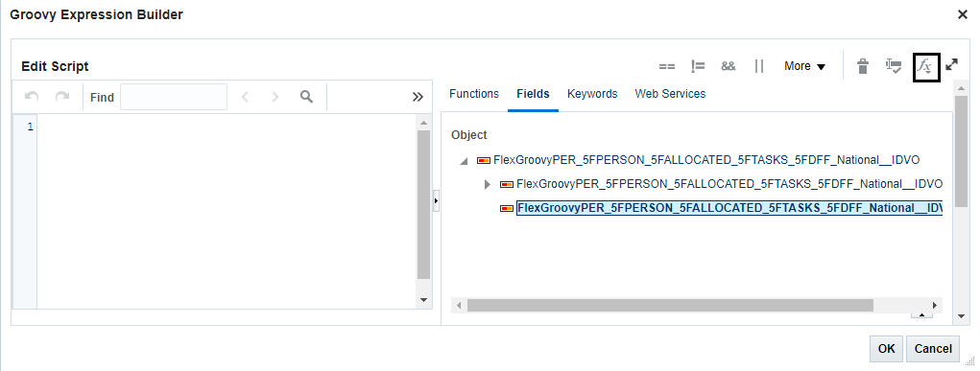Confirm with the OK button
The height and width of the screenshot is (371, 980).
(886, 349)
